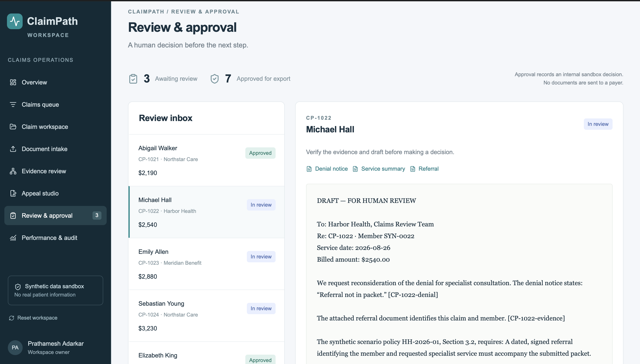Click Reset workspace
The height and width of the screenshot is (364, 640).
(x=33, y=318)
